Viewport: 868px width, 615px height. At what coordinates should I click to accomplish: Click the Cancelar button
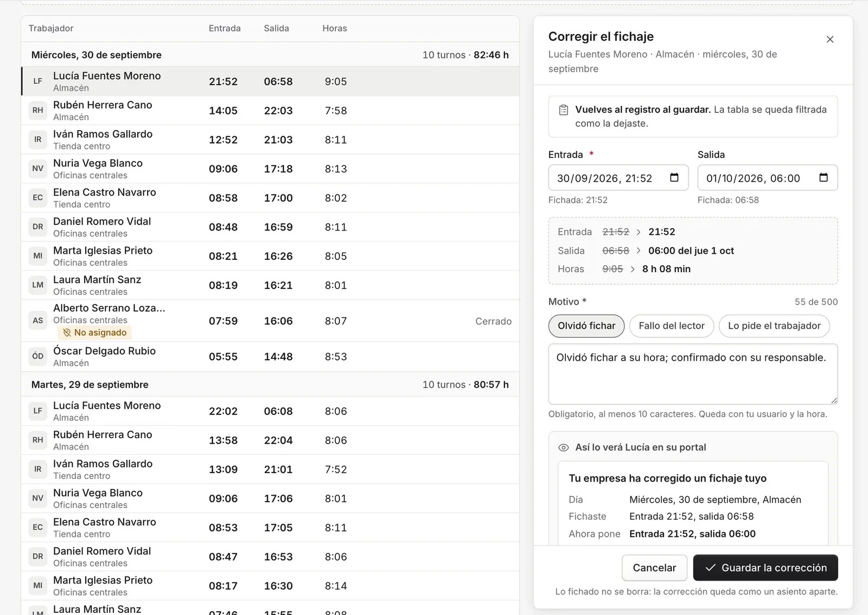654,568
